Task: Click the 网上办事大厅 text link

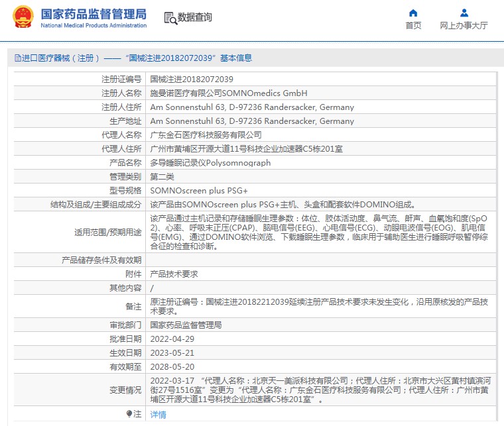Action: coord(464,25)
